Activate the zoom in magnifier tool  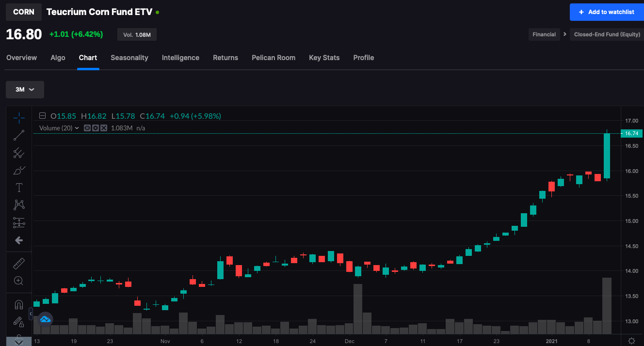pyautogui.click(x=19, y=281)
